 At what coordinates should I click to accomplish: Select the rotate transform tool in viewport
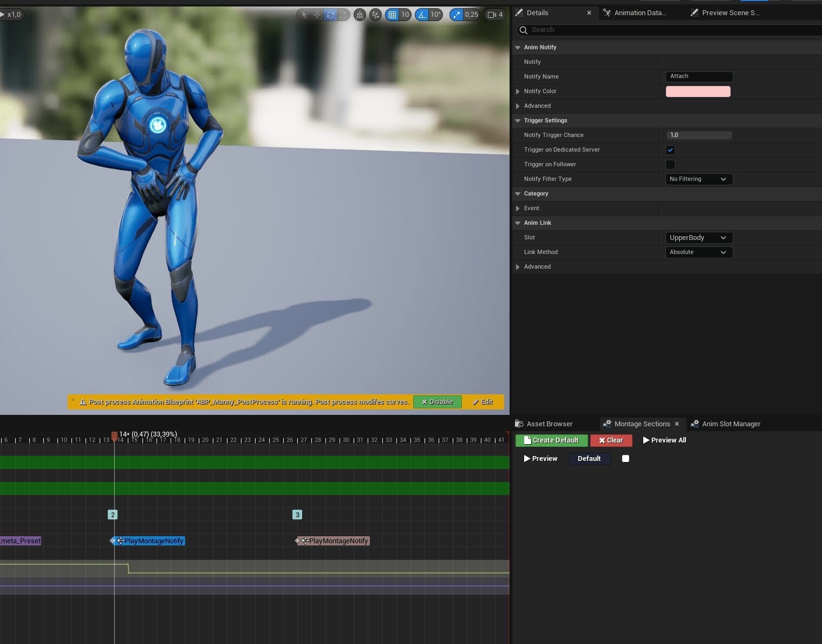[x=330, y=15]
